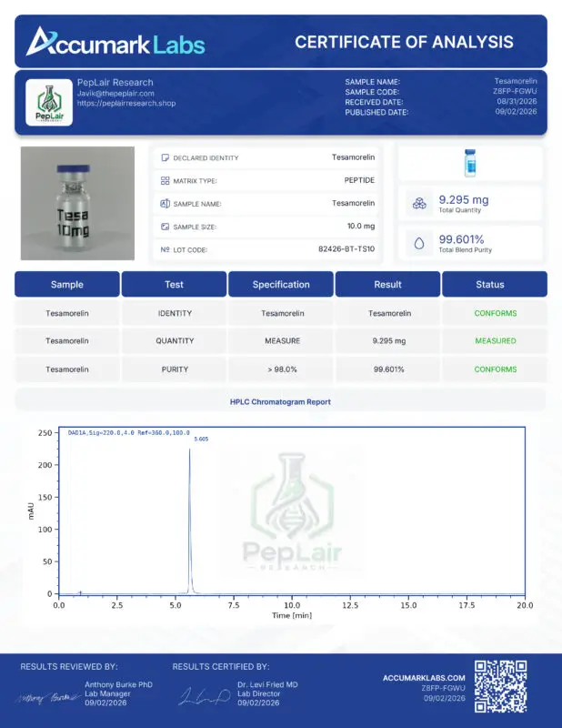Click the MEASURE specification cell
This screenshot has width=562, height=728.
click(282, 340)
